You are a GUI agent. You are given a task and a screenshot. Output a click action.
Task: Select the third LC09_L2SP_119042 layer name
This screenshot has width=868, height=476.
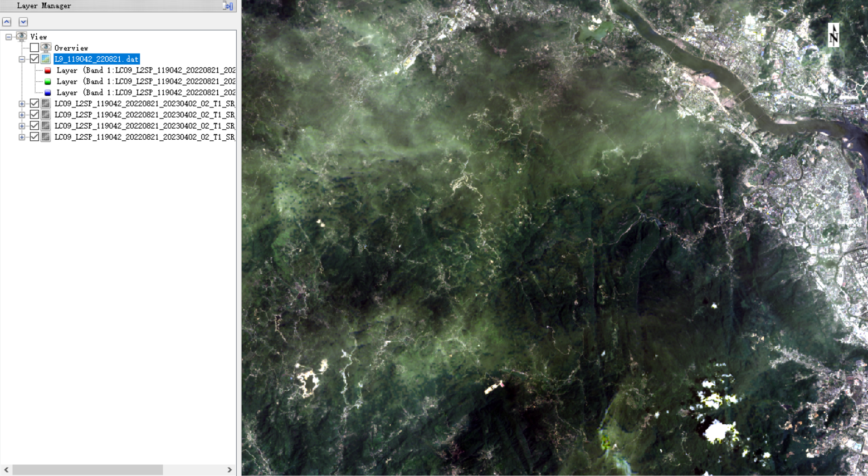144,126
